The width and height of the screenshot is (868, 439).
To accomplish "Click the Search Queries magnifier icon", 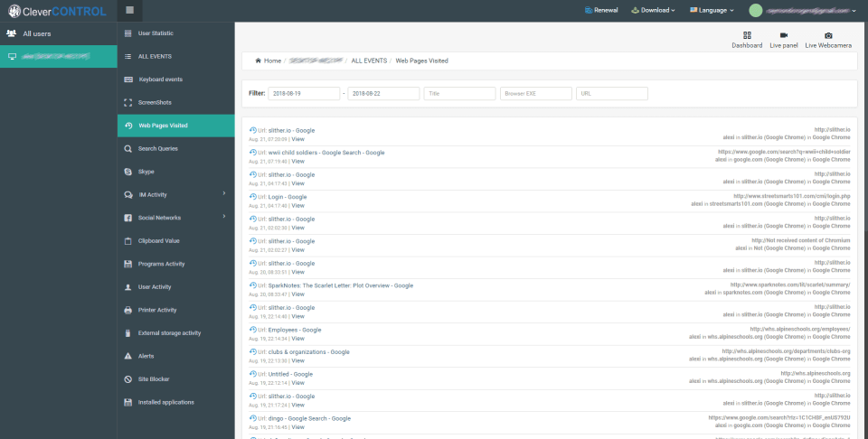I will 127,149.
